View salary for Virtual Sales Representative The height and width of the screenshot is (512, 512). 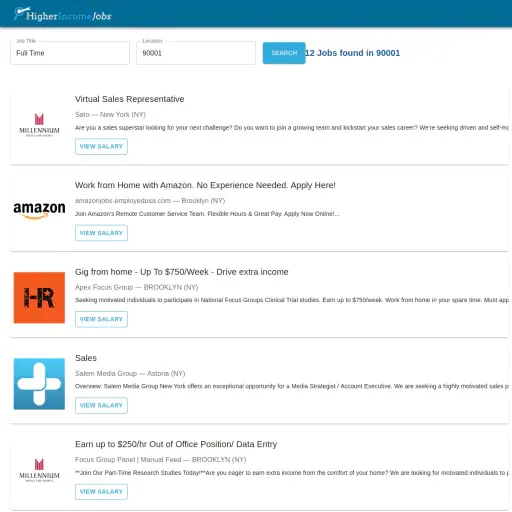point(101,147)
